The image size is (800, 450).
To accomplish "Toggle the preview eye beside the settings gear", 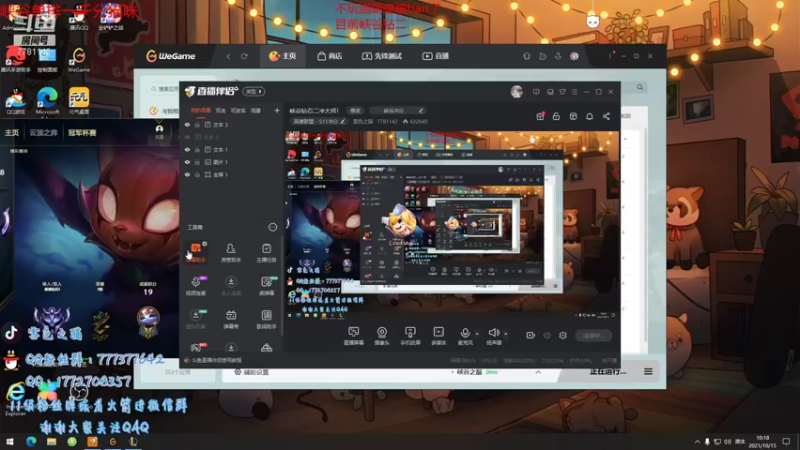I will [547, 335].
